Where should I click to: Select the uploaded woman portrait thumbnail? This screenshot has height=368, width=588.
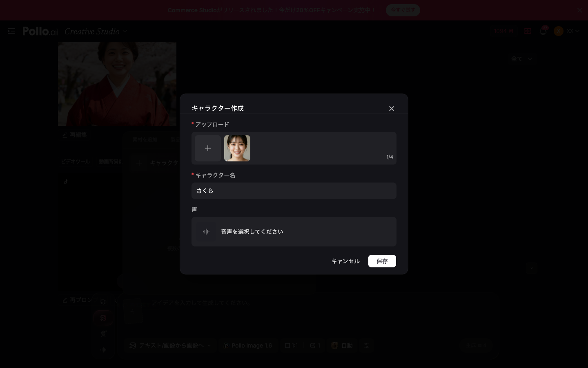click(237, 148)
